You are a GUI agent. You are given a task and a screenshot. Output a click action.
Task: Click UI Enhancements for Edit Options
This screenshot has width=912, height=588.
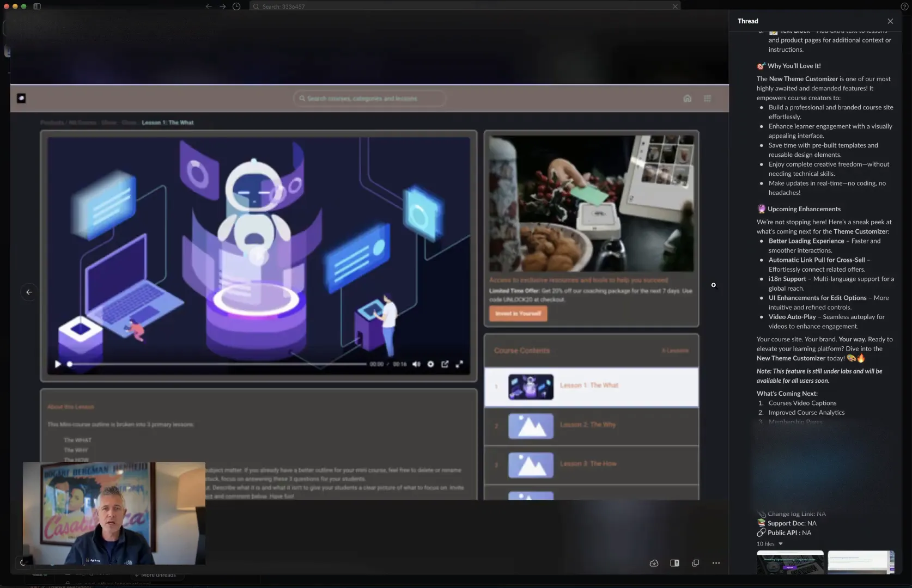click(x=818, y=298)
